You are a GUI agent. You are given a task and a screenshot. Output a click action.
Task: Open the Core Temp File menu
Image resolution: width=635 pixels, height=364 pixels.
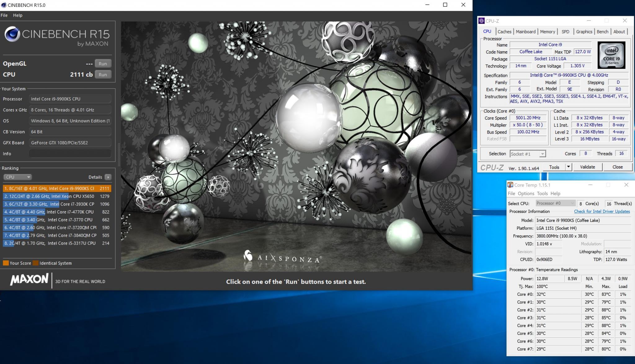pyautogui.click(x=511, y=193)
